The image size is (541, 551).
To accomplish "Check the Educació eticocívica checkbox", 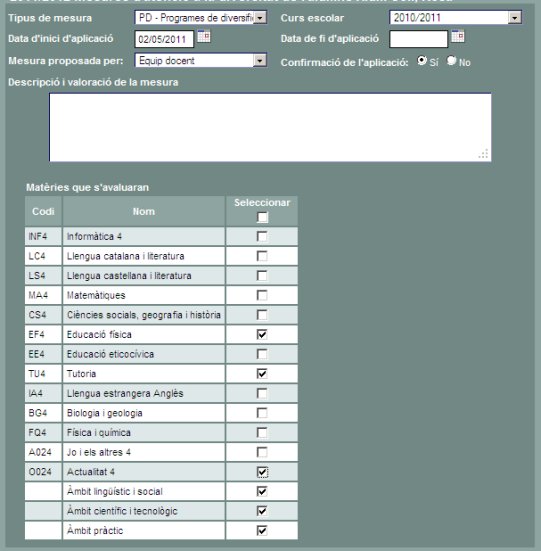I will [262, 354].
